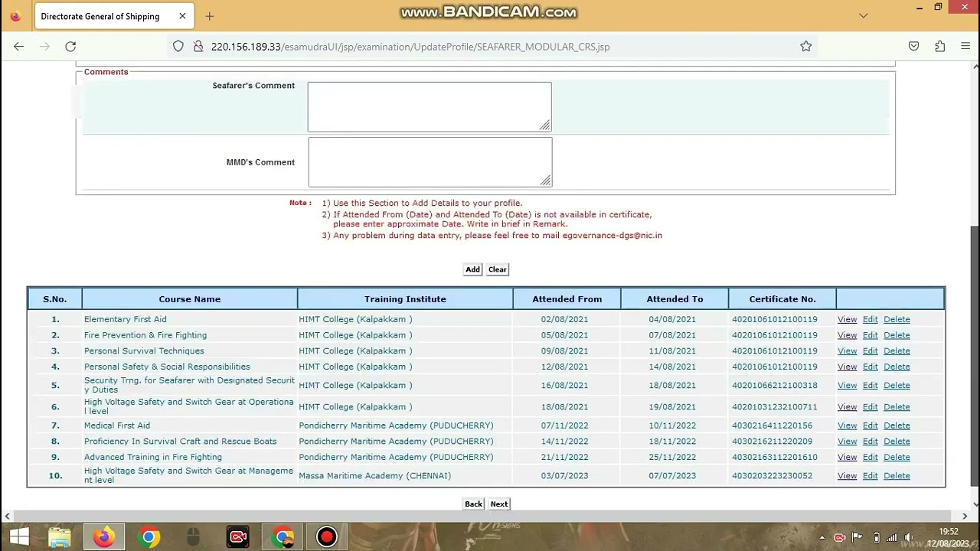Edit Proficiency In Survival Craft row
The width and height of the screenshot is (980, 551).
[x=870, y=442]
